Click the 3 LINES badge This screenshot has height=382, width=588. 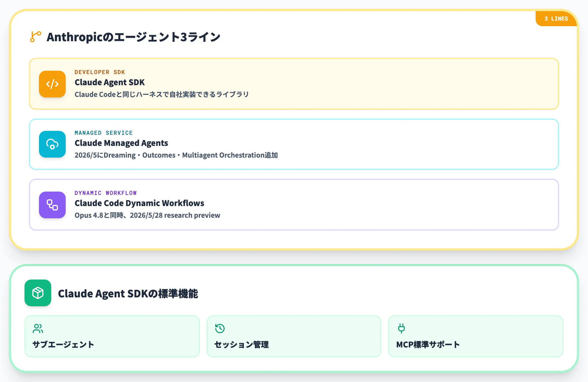tap(556, 19)
